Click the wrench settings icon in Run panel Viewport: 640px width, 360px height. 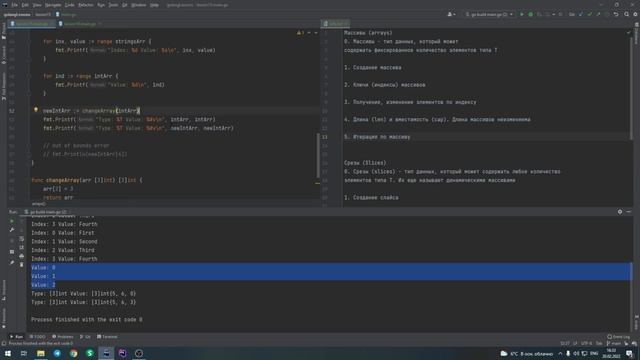(12, 230)
